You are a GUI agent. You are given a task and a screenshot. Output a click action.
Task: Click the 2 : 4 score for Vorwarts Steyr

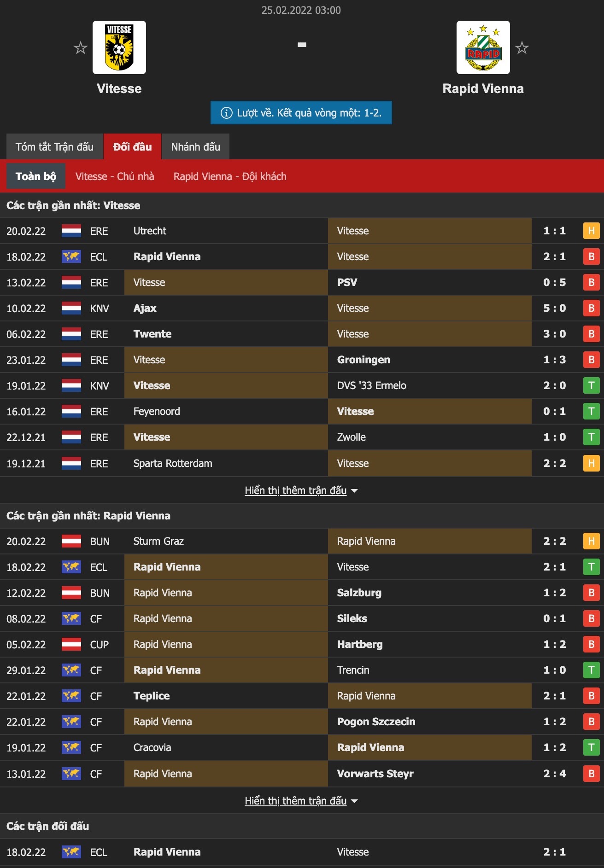555,774
